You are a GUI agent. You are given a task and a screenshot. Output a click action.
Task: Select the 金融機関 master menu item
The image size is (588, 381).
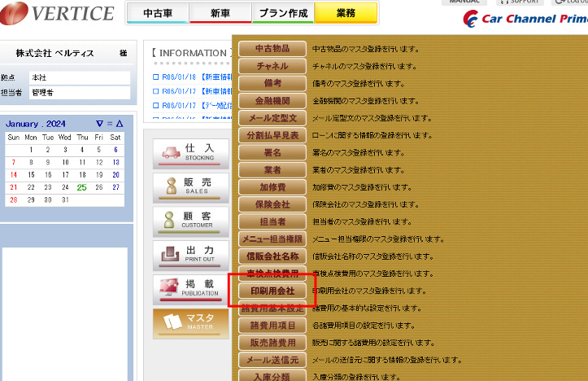272,102
